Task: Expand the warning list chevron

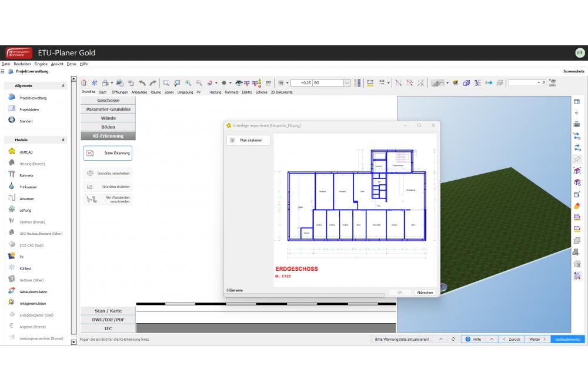Action: pyautogui.click(x=441, y=339)
